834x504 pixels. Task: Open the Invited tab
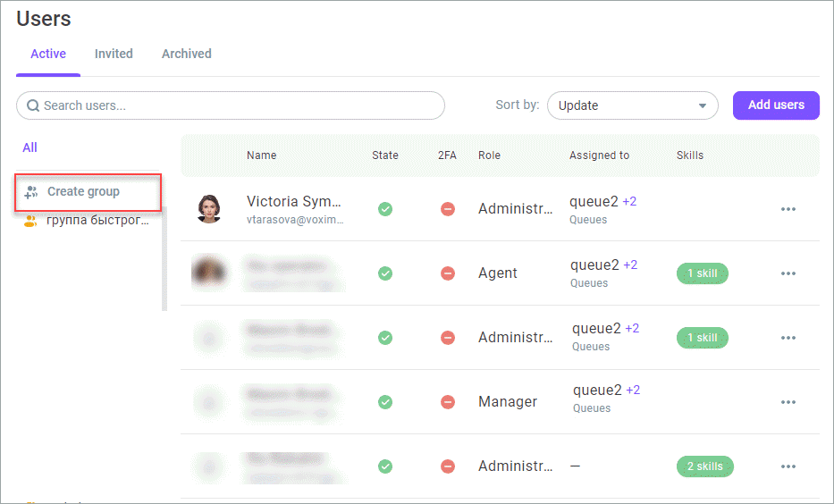click(114, 54)
